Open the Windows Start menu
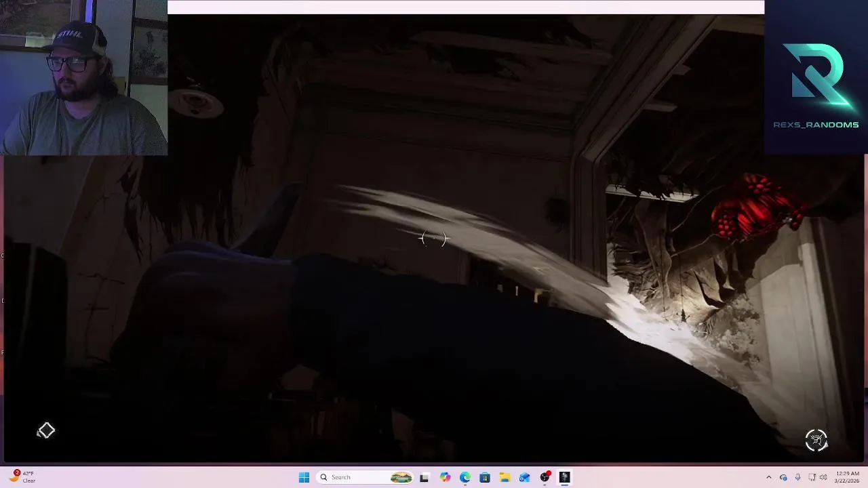868x488 pixels. click(x=304, y=477)
